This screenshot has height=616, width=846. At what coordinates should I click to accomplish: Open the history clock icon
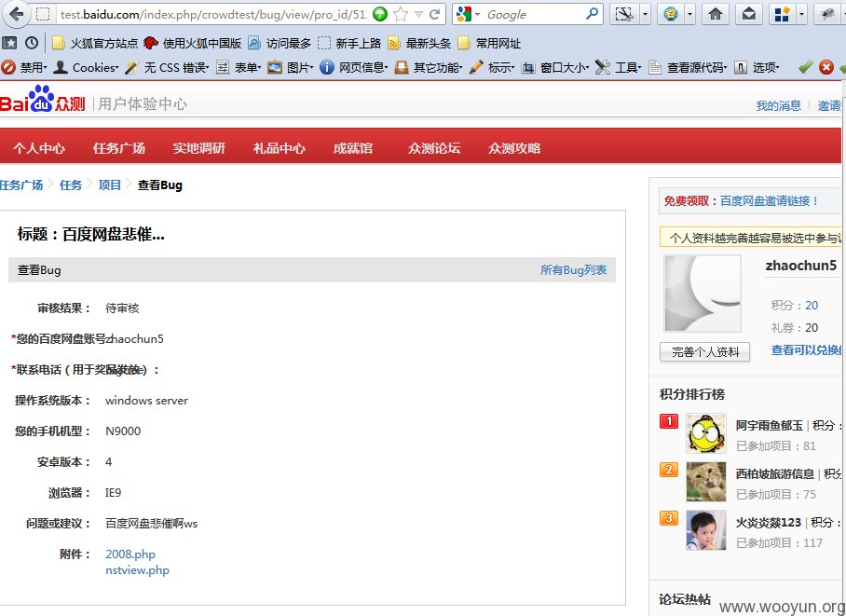click(x=32, y=43)
